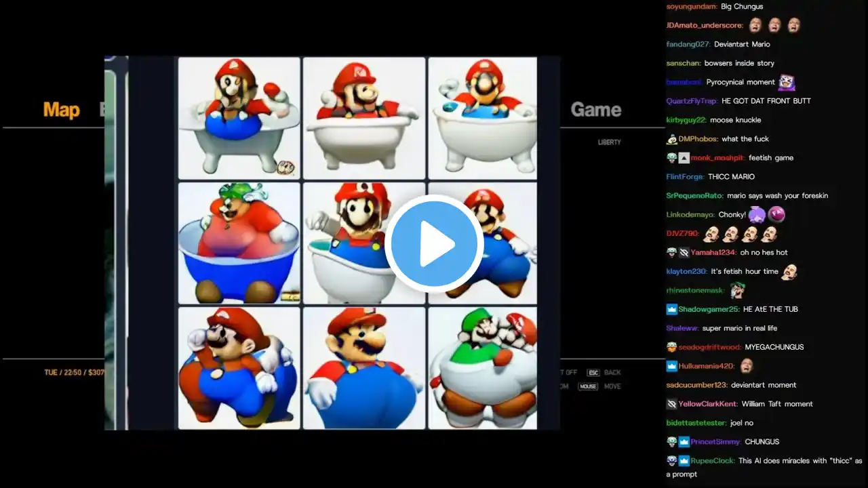
Task: Click the username QuartzFlyTrap in chat
Action: (x=691, y=101)
